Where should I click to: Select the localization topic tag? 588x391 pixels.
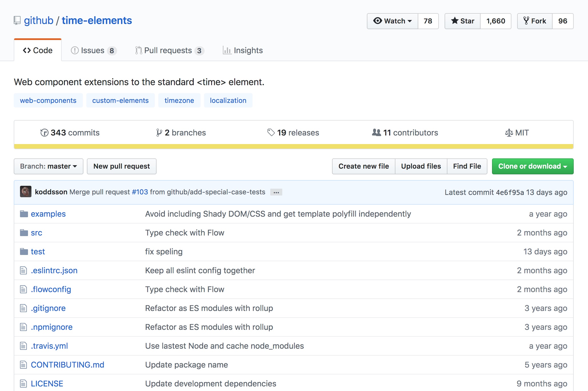pyautogui.click(x=228, y=100)
